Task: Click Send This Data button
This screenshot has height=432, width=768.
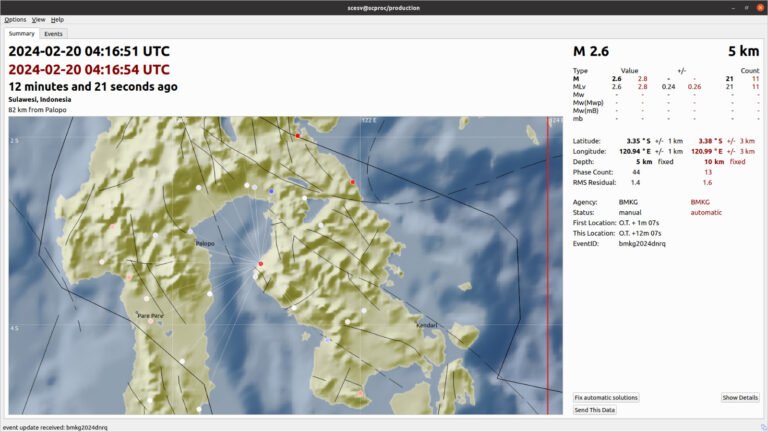Action: tap(594, 410)
